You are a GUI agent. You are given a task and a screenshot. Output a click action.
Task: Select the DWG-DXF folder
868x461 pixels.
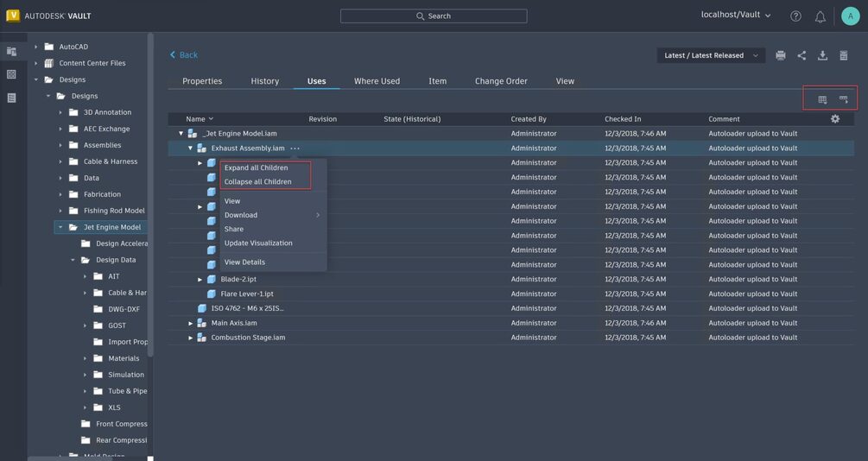tap(124, 309)
